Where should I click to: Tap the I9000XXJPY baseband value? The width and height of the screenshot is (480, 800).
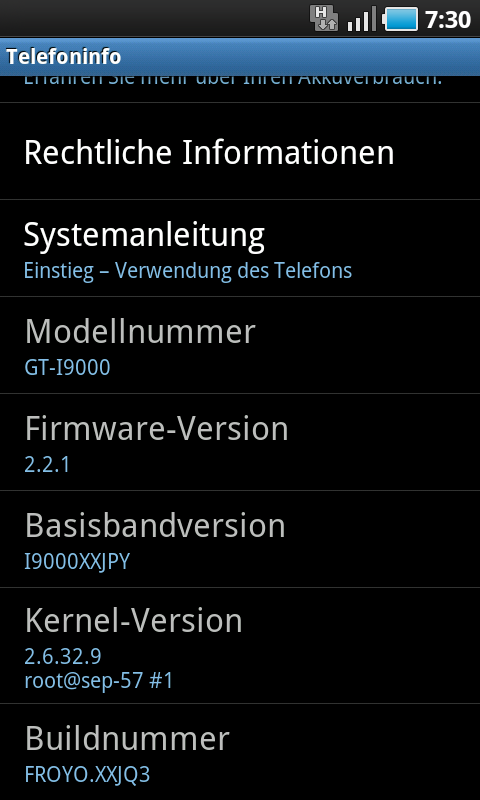pyautogui.click(x=77, y=561)
